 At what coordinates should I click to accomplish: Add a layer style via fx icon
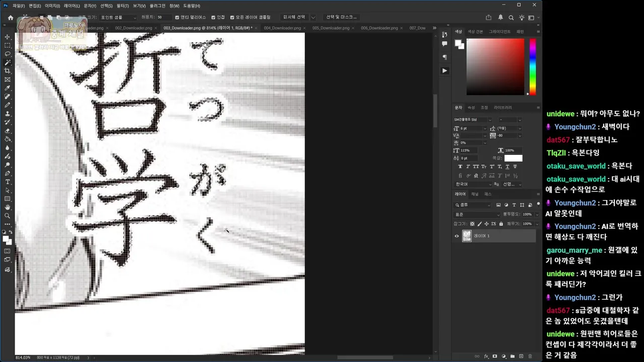point(486,356)
